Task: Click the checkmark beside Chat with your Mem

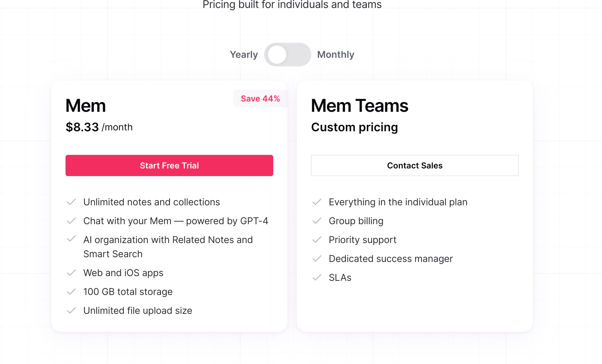Action: tap(72, 221)
